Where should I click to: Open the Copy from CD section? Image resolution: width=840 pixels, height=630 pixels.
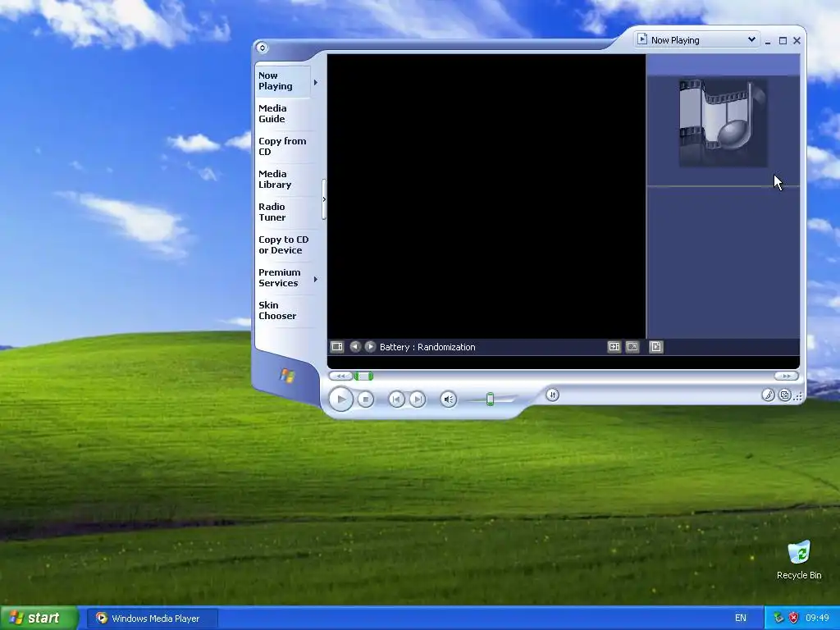[x=282, y=146]
